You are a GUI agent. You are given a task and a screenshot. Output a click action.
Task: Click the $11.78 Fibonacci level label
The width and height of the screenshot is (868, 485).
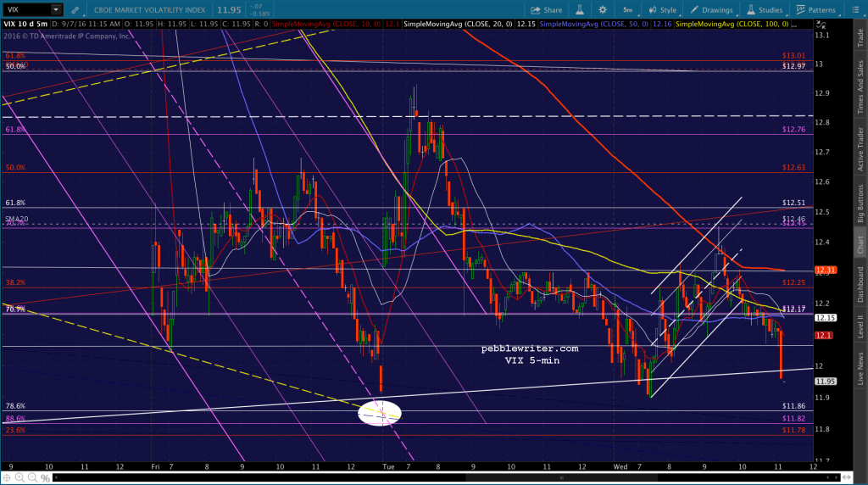[x=793, y=430]
